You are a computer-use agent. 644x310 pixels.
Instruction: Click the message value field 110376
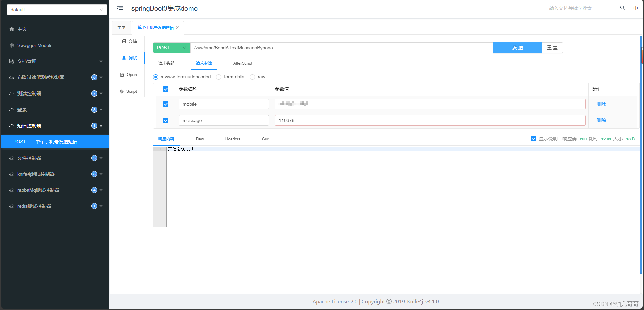pos(430,120)
